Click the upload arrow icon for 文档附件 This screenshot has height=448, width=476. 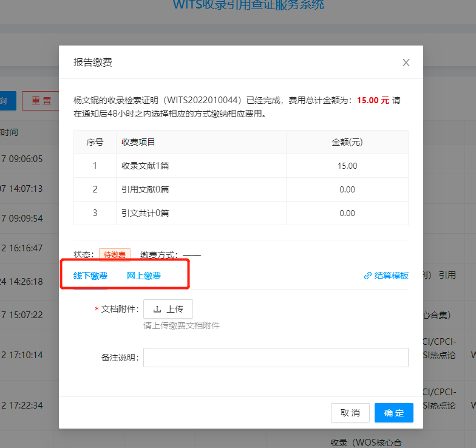[157, 309]
